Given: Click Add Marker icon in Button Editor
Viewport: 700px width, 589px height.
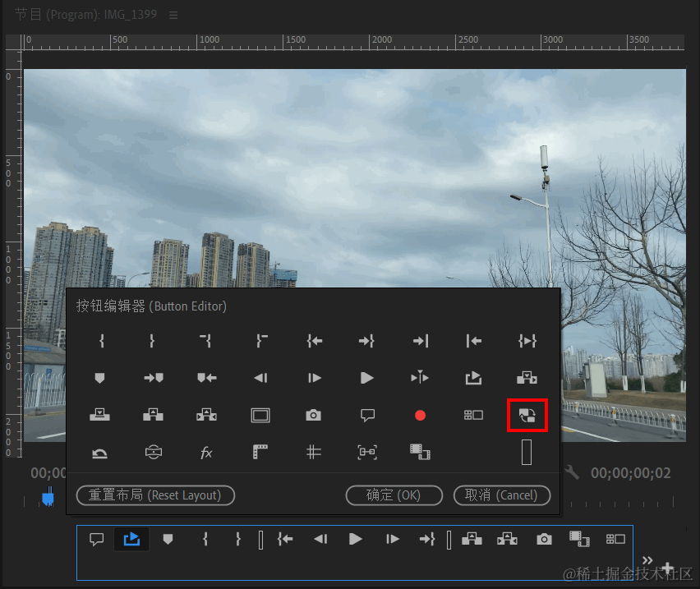Looking at the screenshot, I should [x=99, y=378].
